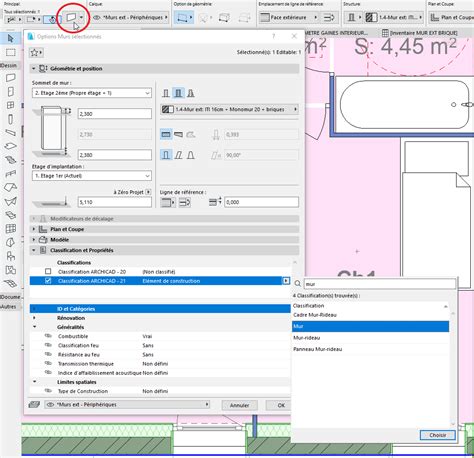The width and height of the screenshot is (474, 458).
Task: Click the Annuler button
Action: pyautogui.click(x=240, y=405)
